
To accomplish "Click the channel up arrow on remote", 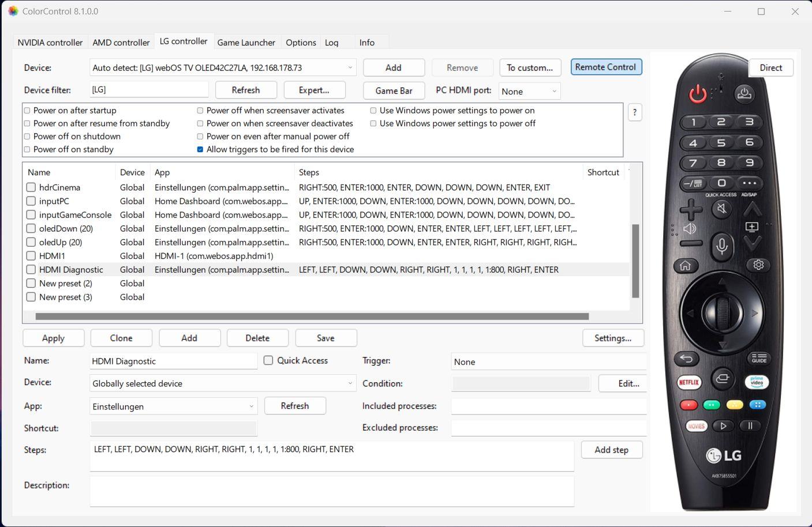I will [752, 208].
